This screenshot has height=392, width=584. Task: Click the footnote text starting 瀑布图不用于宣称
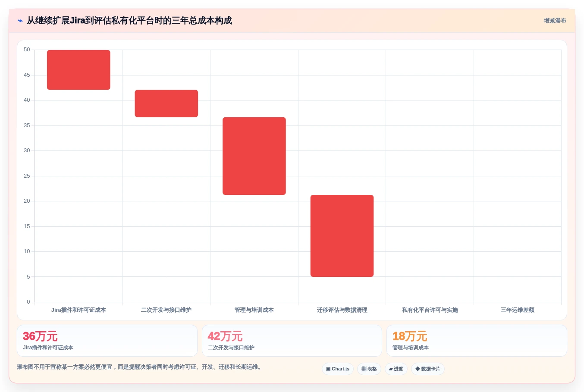(x=140, y=367)
